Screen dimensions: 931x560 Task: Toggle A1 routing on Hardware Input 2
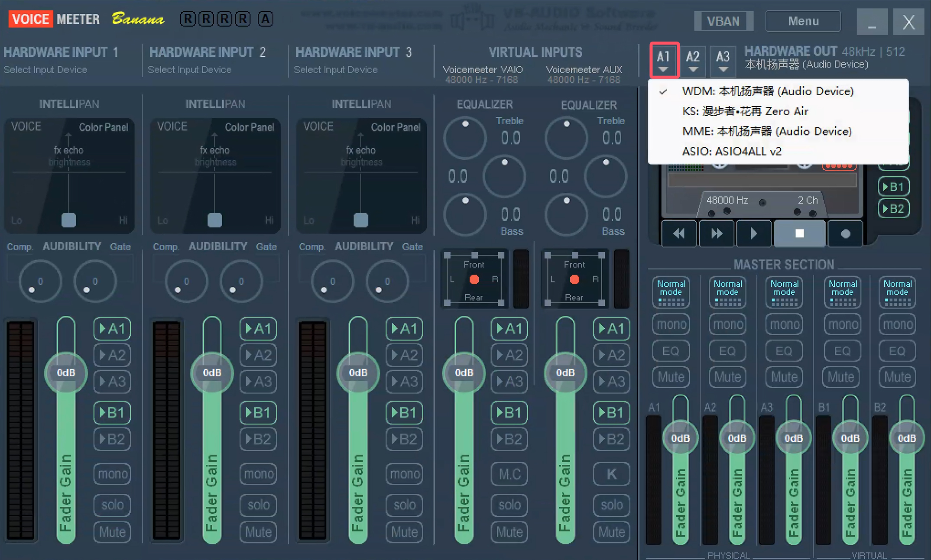click(x=258, y=329)
